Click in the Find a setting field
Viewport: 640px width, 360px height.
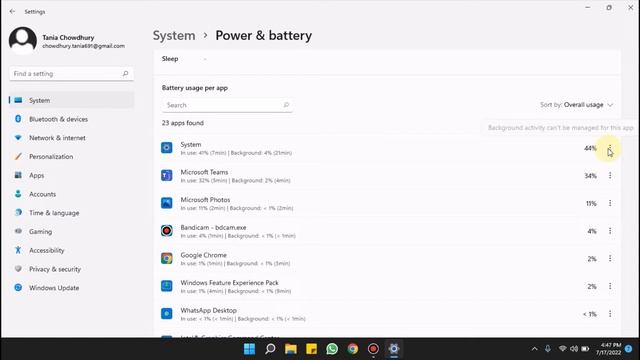tap(71, 73)
